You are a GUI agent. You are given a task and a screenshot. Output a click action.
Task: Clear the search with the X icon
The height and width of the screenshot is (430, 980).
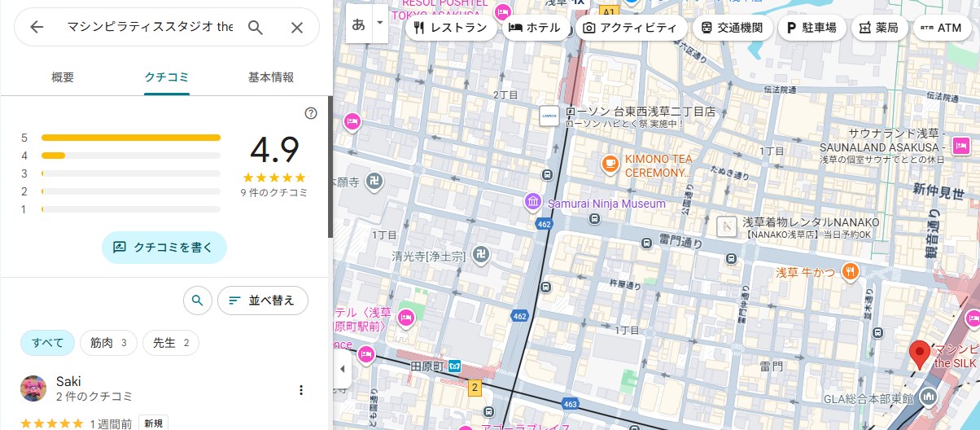[297, 28]
